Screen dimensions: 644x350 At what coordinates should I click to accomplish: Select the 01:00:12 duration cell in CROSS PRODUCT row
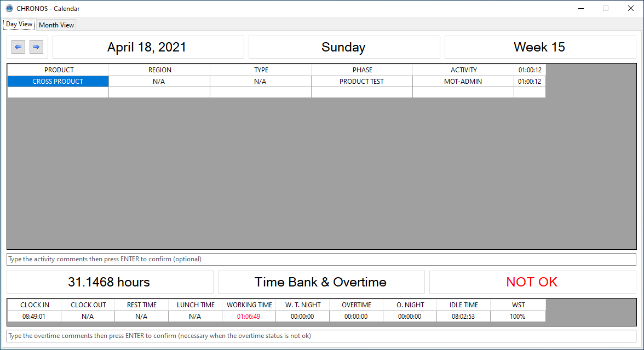coord(530,81)
